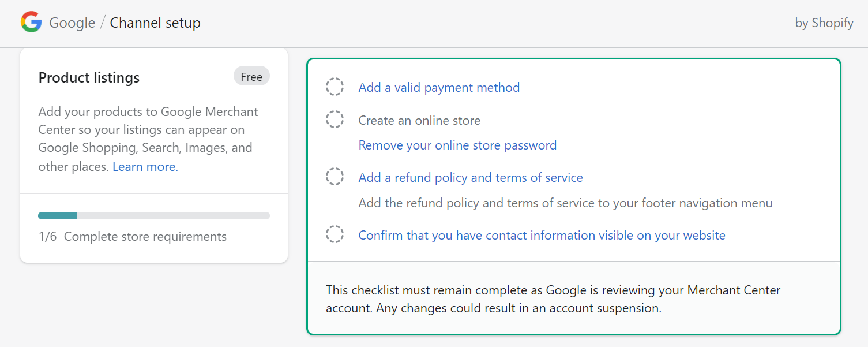Click the dashed circle next to Create an online store
The width and height of the screenshot is (868, 347).
pos(335,120)
